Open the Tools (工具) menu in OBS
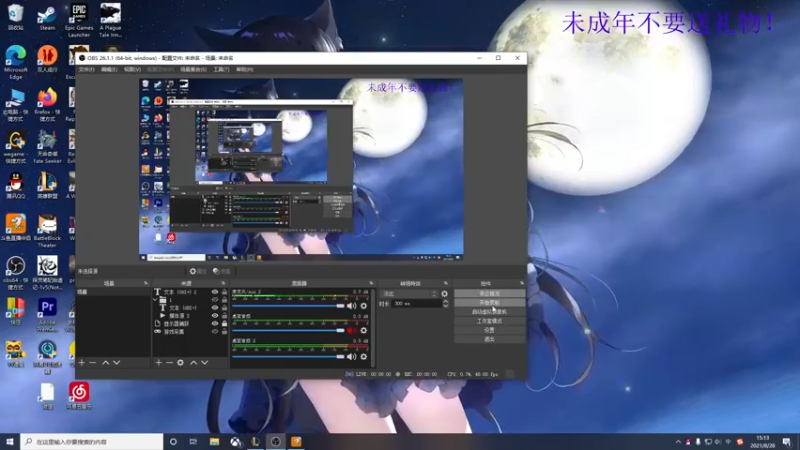The height and width of the screenshot is (450, 800). [x=221, y=69]
